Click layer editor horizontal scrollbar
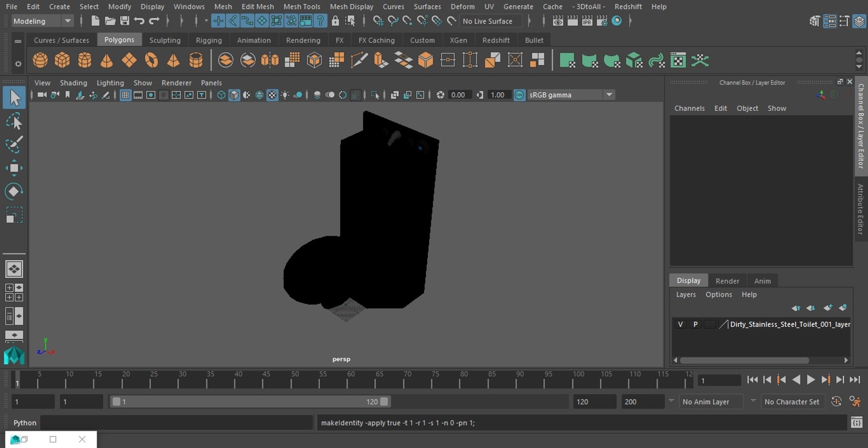This screenshot has width=868, height=448. point(744,360)
